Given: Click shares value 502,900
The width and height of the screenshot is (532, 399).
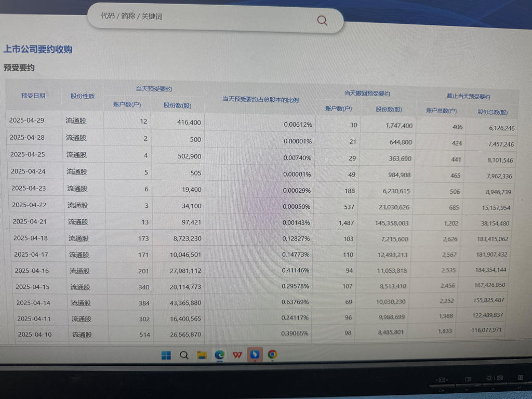Looking at the screenshot, I should 189,156.
